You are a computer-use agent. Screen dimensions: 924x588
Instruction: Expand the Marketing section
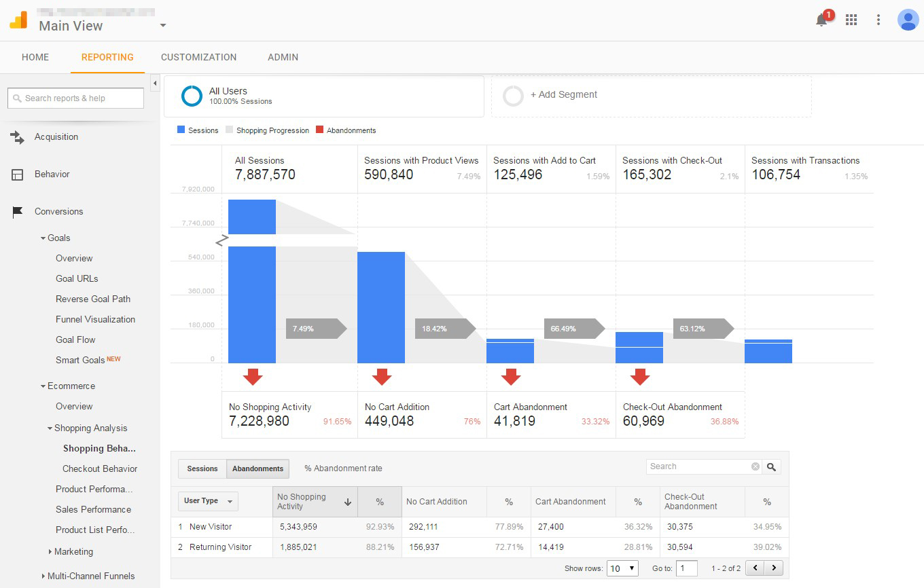pyautogui.click(x=75, y=551)
